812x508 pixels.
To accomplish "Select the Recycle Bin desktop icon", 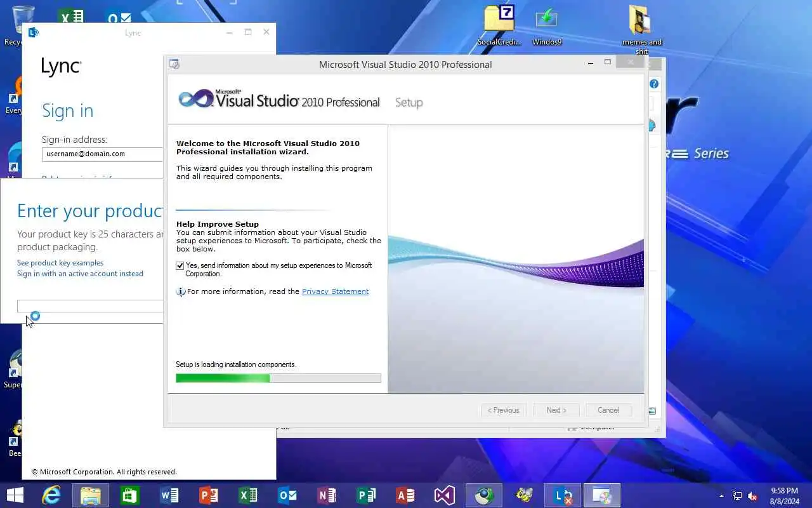I will (14, 25).
